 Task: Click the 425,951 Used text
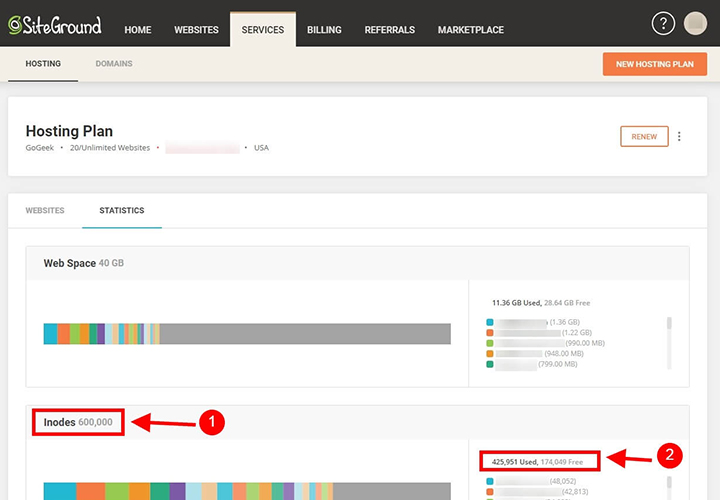(x=514, y=462)
